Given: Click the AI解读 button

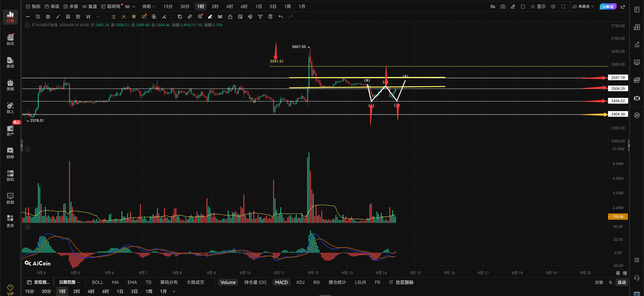Looking at the screenshot, I should (x=608, y=7).
